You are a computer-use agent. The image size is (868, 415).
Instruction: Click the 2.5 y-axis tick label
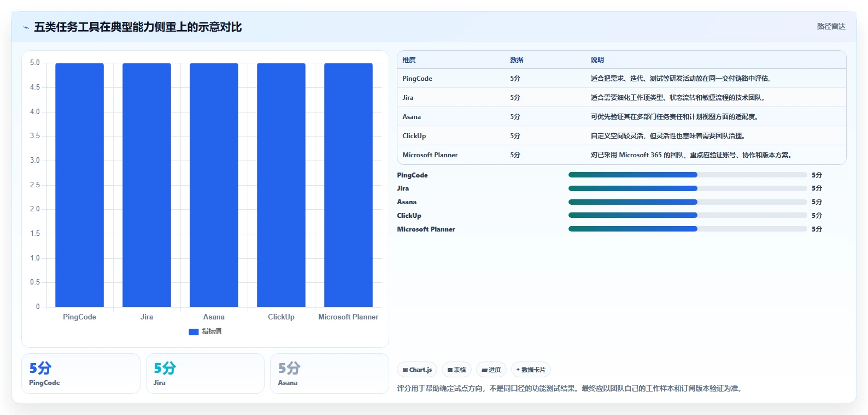tap(35, 185)
